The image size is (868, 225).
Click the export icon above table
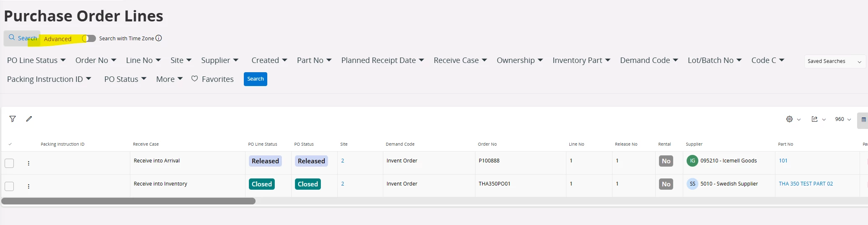pos(814,119)
